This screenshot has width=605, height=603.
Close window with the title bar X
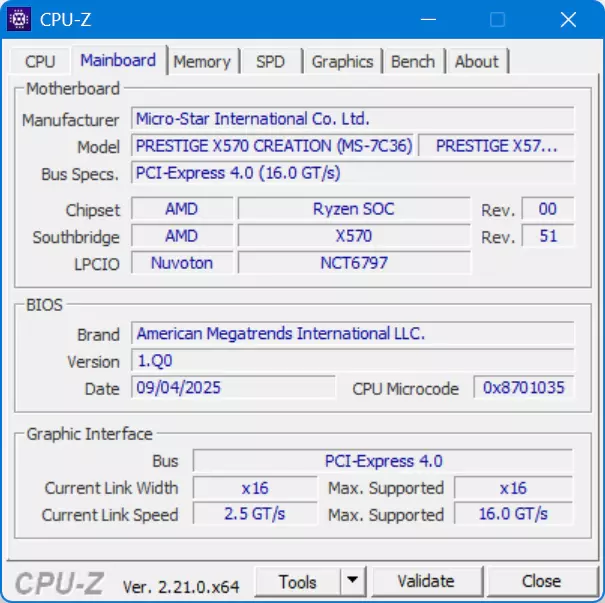[x=568, y=19]
